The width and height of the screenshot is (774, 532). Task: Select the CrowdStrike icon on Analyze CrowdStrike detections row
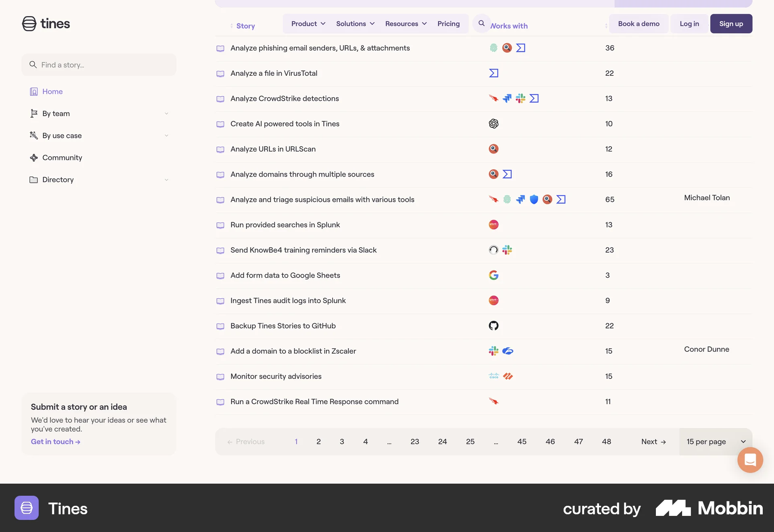493,98
